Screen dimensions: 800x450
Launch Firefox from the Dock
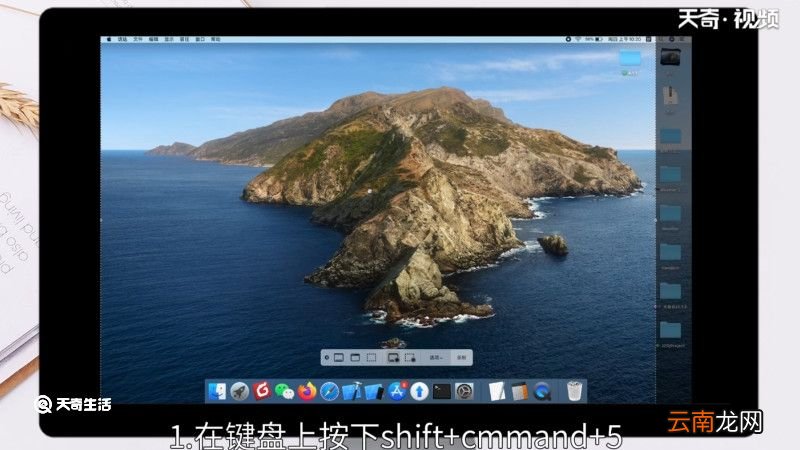click(307, 391)
